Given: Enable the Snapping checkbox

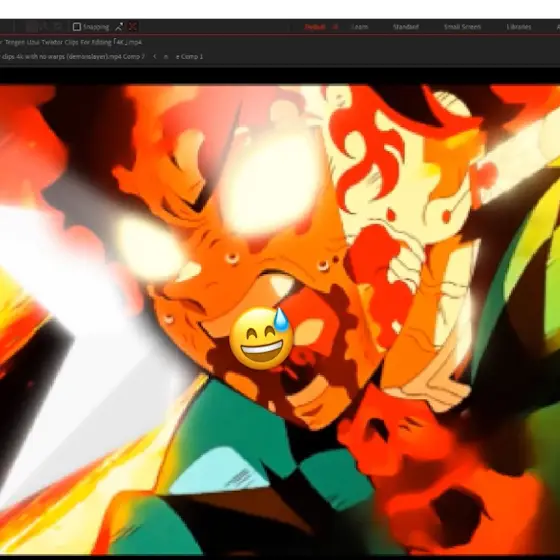Looking at the screenshot, I should (x=76, y=27).
